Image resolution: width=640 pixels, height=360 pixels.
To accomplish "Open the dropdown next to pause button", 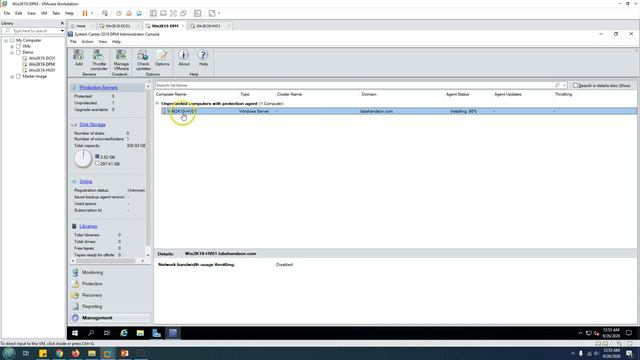I will 92,13.
